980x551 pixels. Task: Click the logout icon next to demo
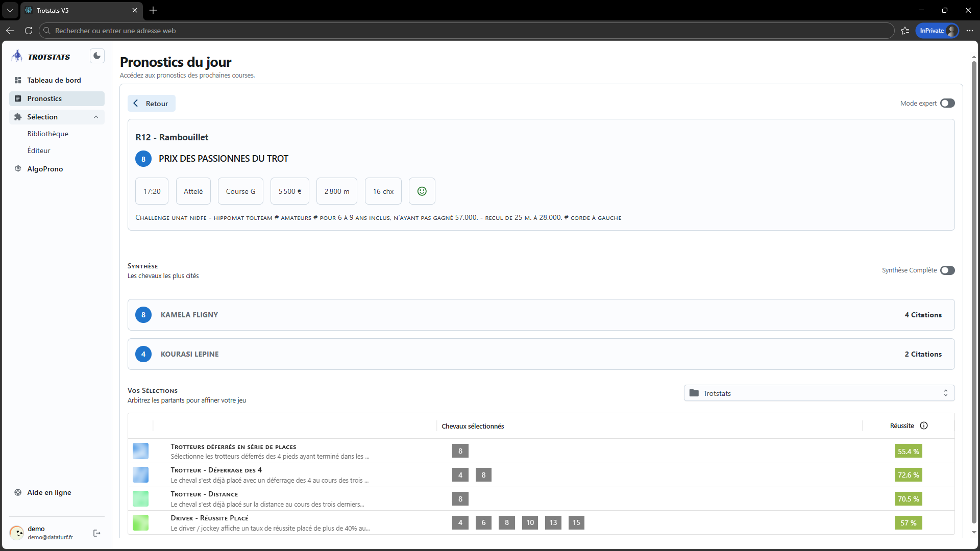(97, 533)
